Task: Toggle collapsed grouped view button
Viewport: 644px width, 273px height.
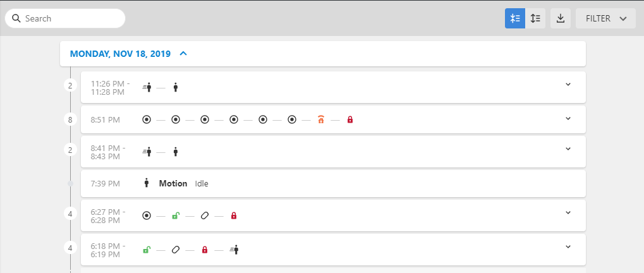Action: point(515,18)
